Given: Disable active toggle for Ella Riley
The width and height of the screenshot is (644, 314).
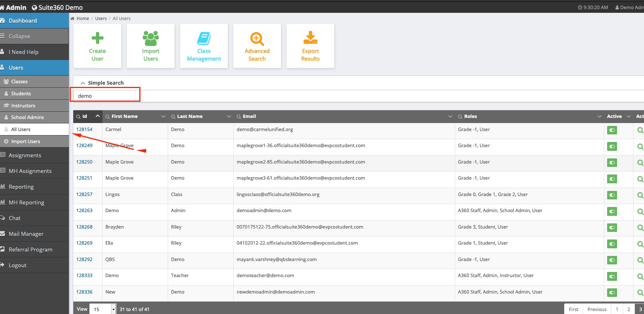Looking at the screenshot, I should tap(612, 244).
